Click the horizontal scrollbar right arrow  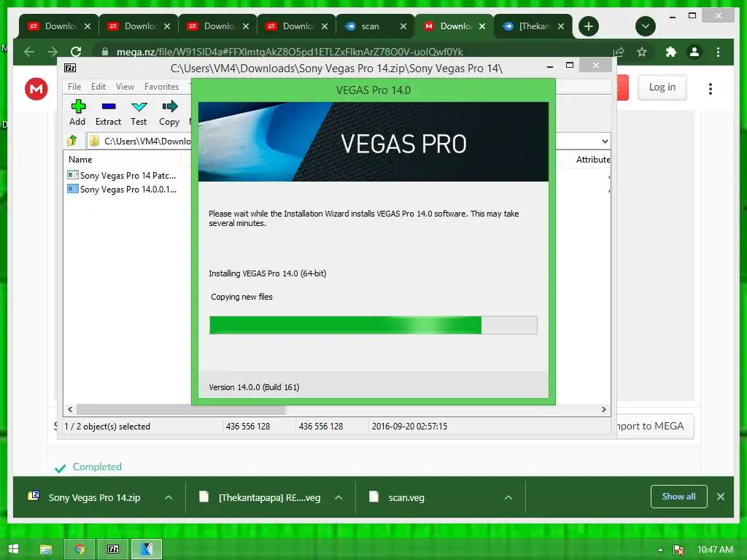coord(603,410)
